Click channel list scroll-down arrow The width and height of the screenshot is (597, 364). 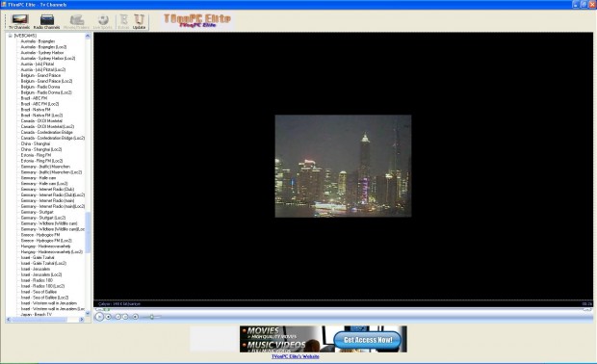(x=88, y=313)
